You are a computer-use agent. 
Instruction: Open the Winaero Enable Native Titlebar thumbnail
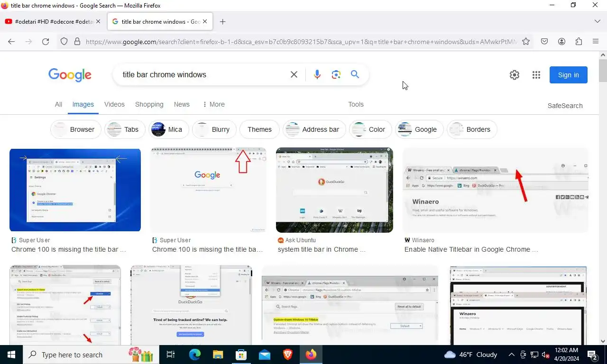[495, 190]
